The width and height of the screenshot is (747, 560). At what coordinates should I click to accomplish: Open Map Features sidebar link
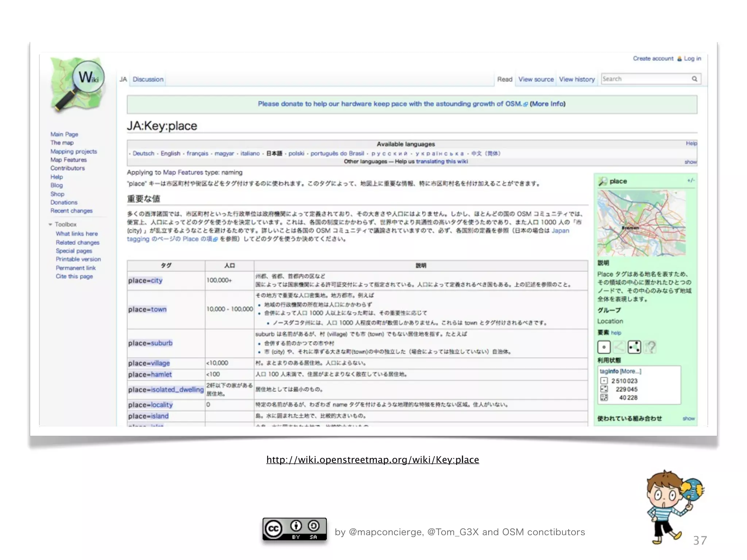click(x=69, y=160)
